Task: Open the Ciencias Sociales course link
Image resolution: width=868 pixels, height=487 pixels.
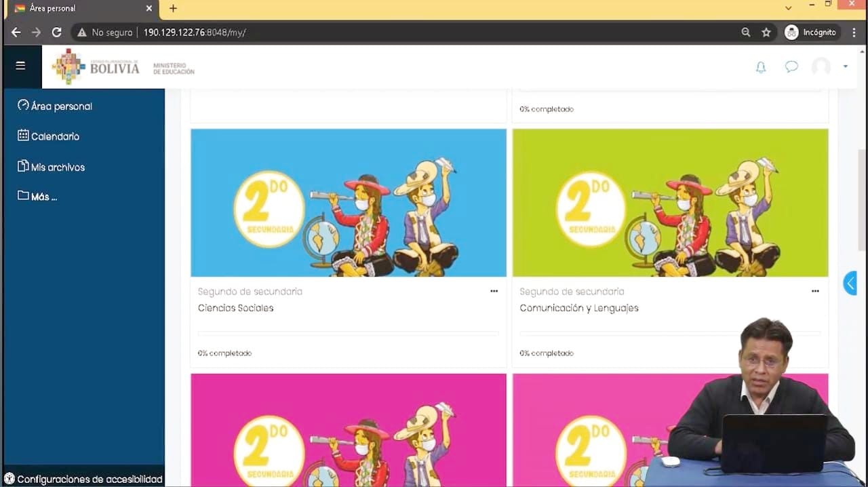Action: 235,308
